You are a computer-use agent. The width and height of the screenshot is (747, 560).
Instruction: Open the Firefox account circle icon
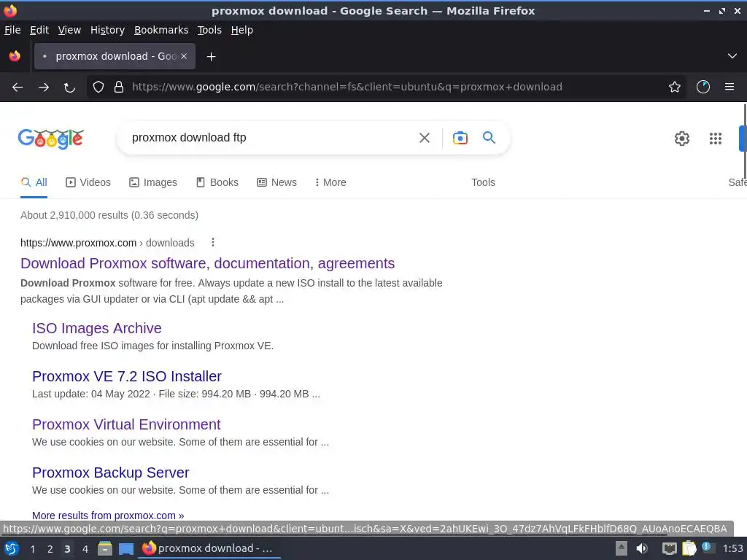click(703, 87)
